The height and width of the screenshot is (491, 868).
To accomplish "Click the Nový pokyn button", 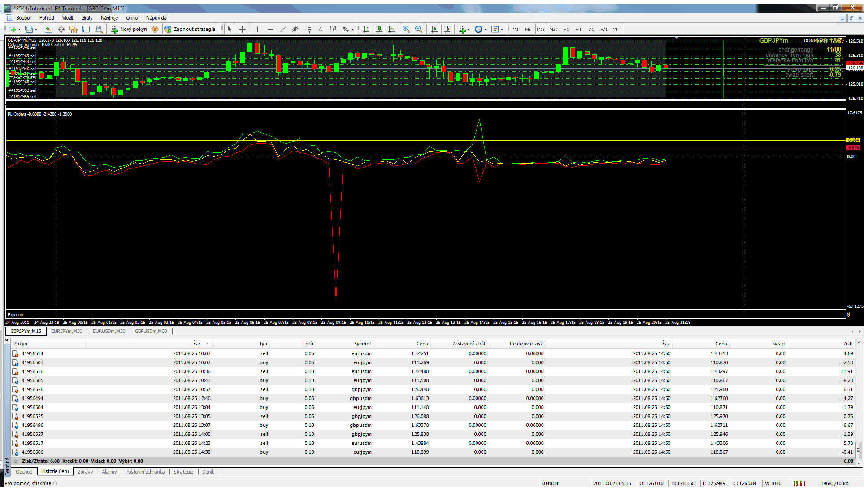I will (x=129, y=29).
